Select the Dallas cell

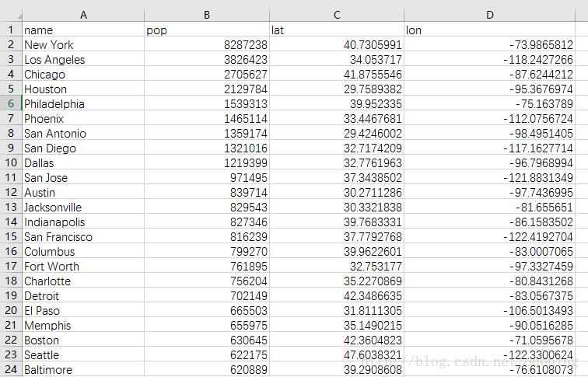83,162
